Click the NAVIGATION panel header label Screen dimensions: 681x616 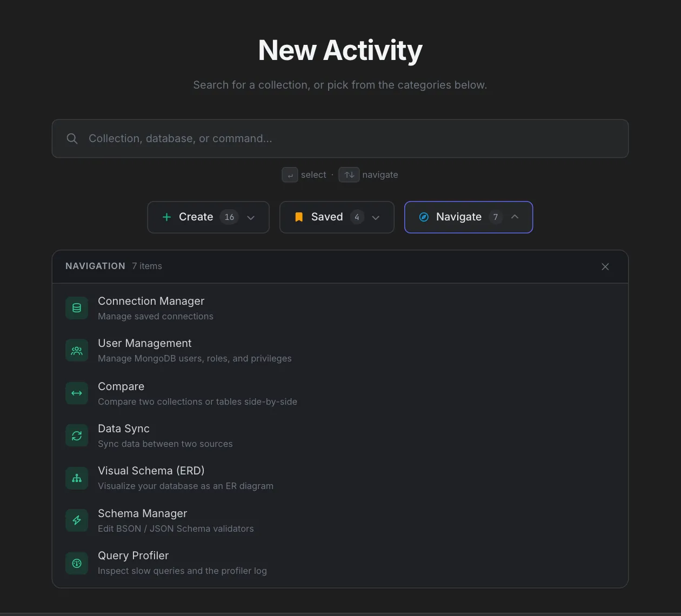pyautogui.click(x=95, y=266)
